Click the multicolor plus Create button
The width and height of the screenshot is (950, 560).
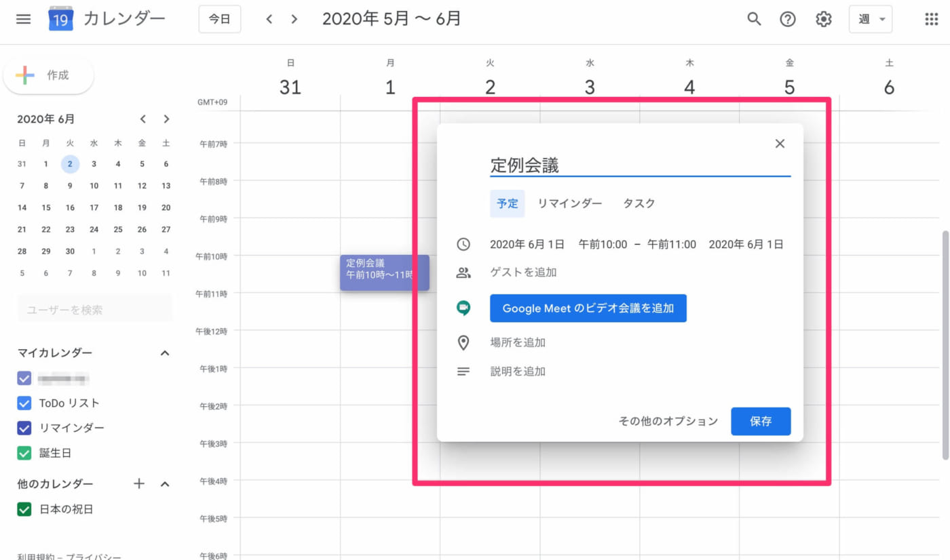[x=48, y=75]
